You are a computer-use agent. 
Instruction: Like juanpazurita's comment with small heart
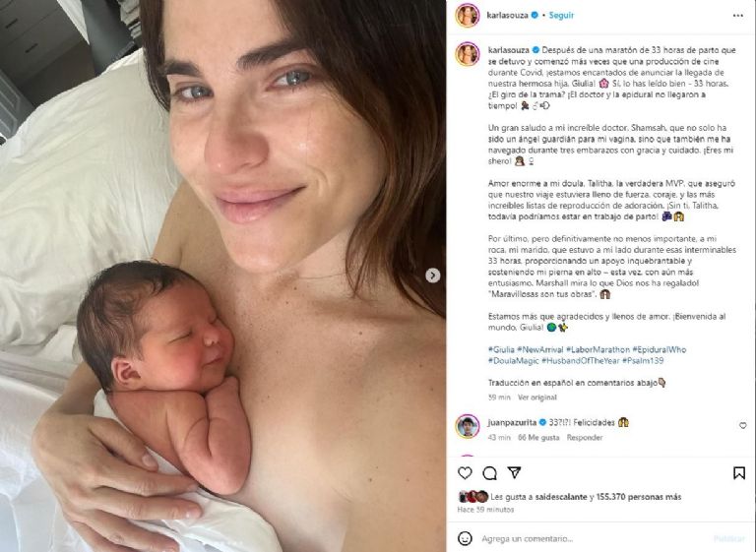[742, 425]
